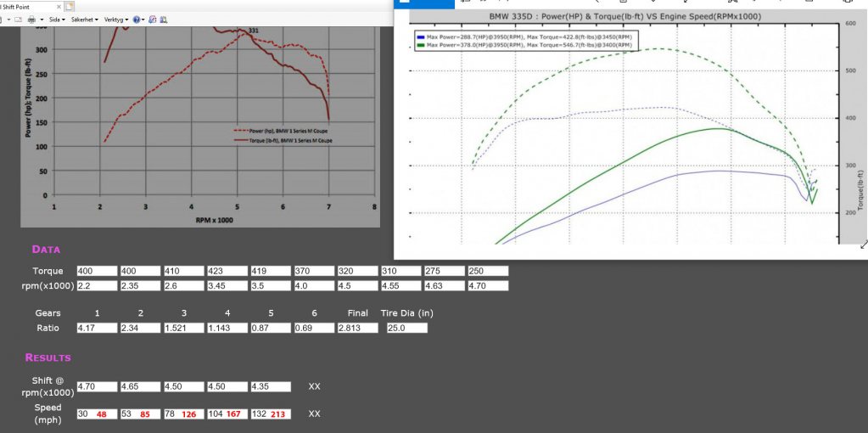Focus gear 3 ratio field 1.521

[184, 328]
